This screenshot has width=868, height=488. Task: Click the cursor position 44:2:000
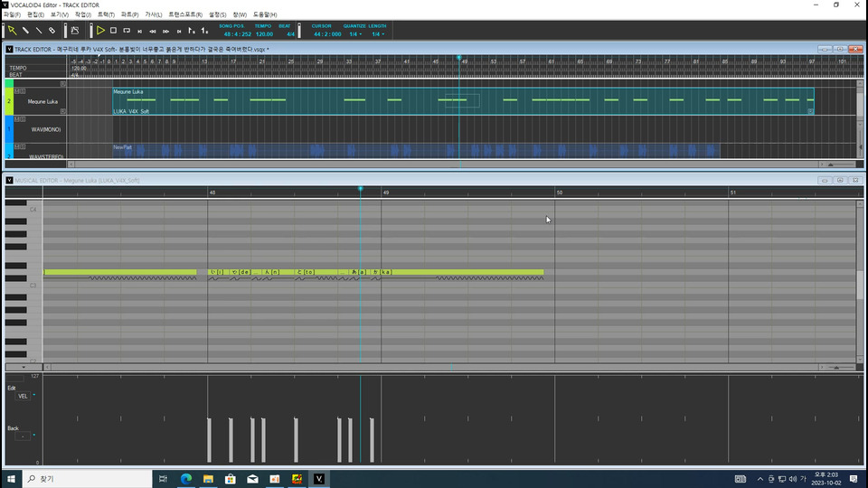click(327, 34)
